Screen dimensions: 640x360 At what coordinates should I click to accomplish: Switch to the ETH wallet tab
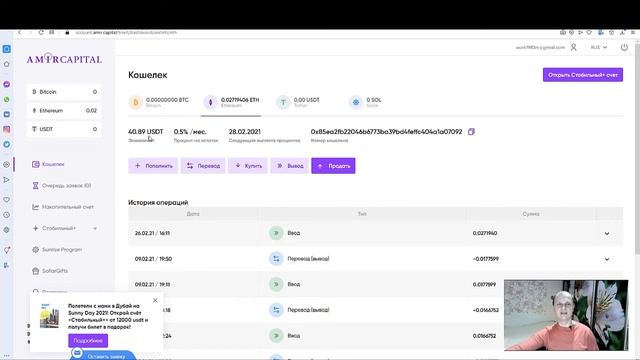tap(231, 102)
